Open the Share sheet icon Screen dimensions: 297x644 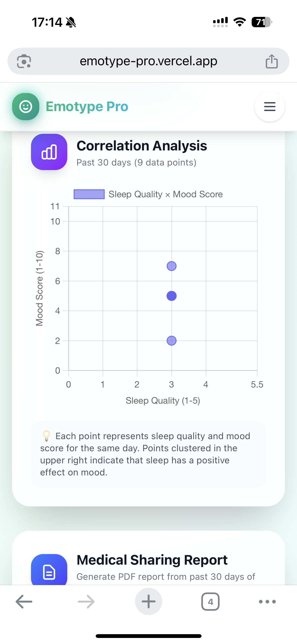pos(271,61)
